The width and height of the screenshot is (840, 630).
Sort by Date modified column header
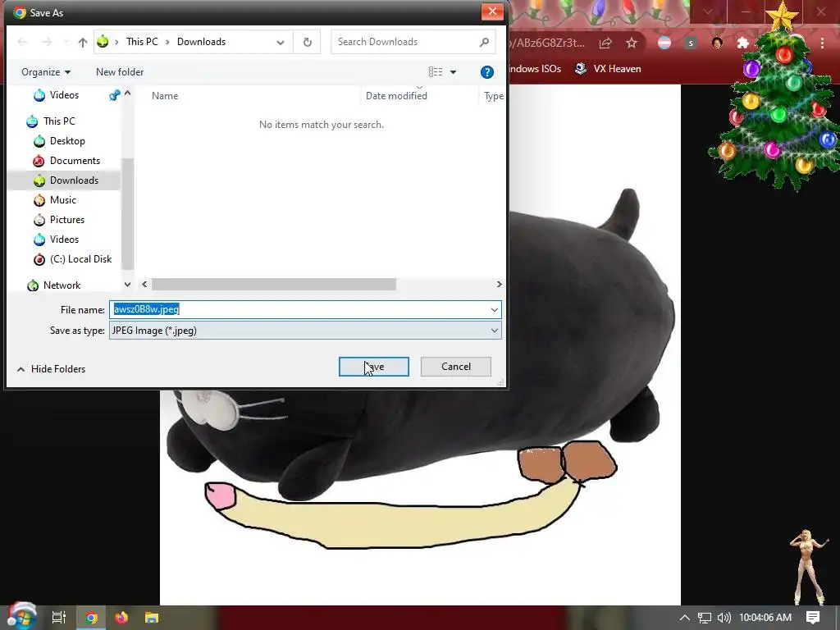tap(396, 96)
